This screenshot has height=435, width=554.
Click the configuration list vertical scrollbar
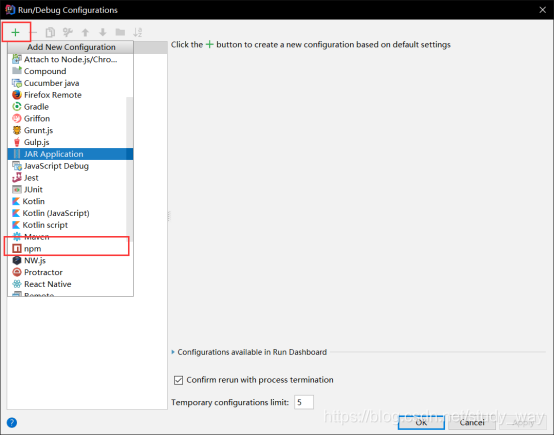[129, 168]
